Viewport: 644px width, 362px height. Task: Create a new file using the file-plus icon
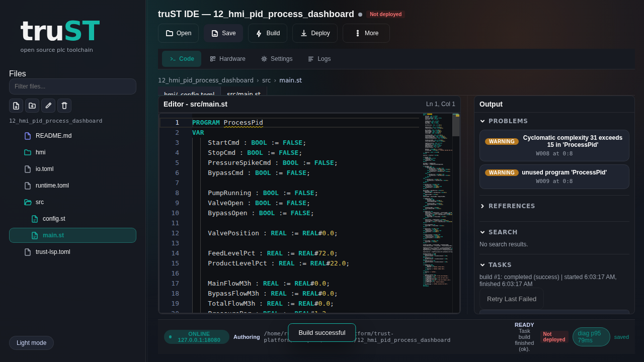click(x=16, y=106)
